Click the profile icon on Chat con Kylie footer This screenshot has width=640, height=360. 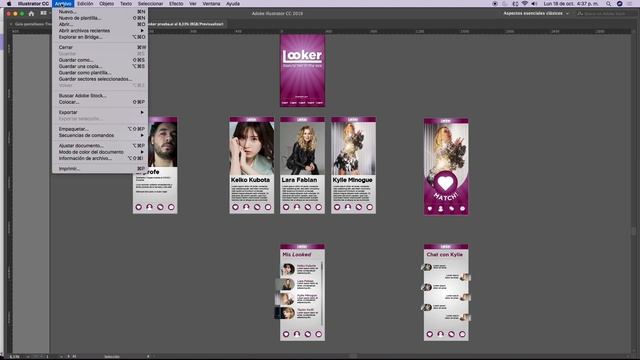point(440,334)
